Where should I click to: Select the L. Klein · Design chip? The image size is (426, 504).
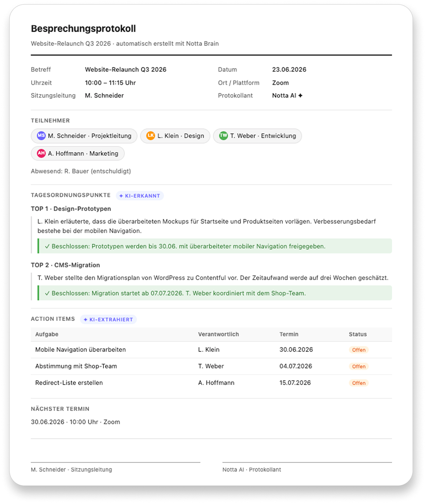pos(175,136)
